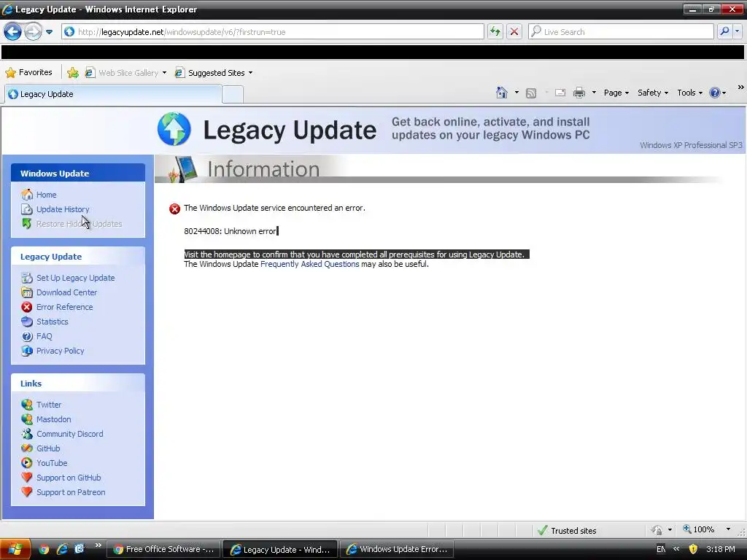Open the Statistics link
Viewport: 747px width, 560px height.
tap(53, 322)
